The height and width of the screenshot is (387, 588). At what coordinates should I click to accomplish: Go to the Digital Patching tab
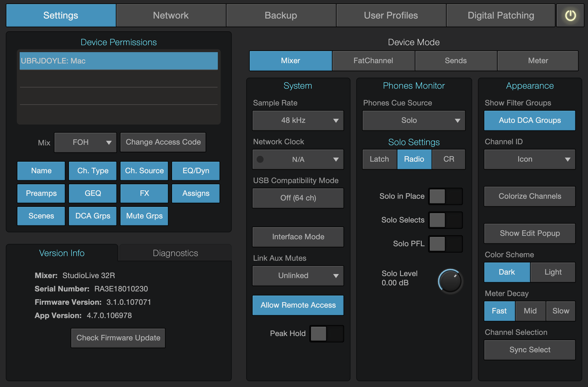click(x=501, y=15)
